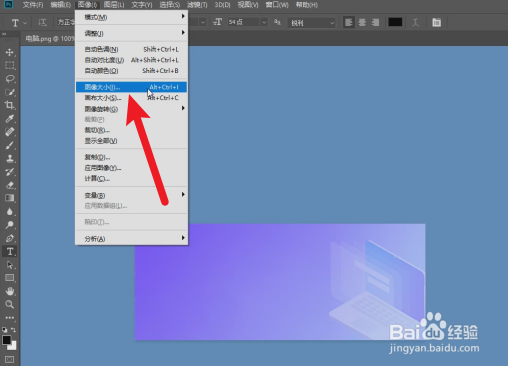Open the Type tool preset picker dropdown
Image resolution: width=508 pixels, height=366 pixels.
[25, 23]
